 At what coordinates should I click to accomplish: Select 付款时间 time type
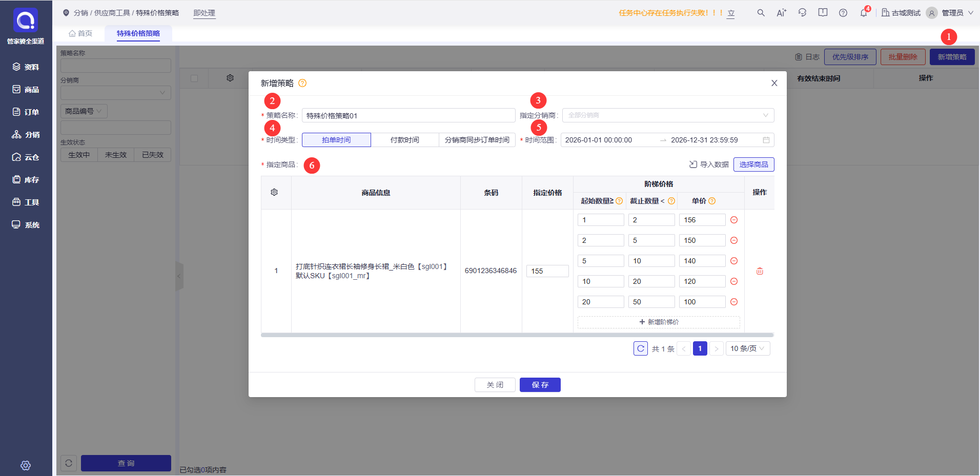[405, 140]
